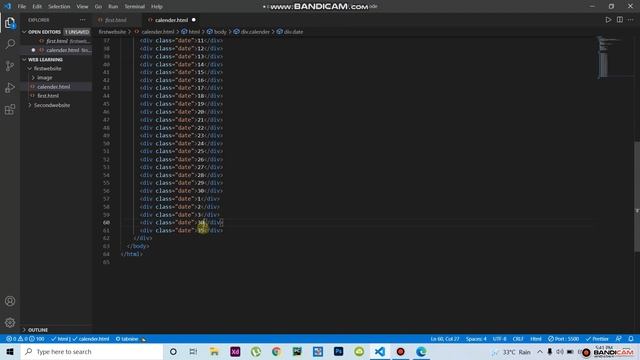Click the Port: 5500 live server button
This screenshot has width=640, height=360.
(x=564, y=339)
